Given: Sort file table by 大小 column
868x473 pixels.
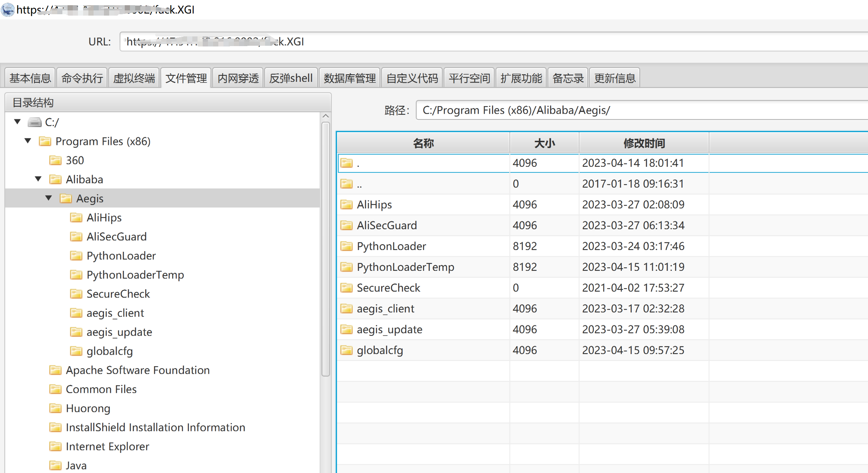Looking at the screenshot, I should point(544,143).
